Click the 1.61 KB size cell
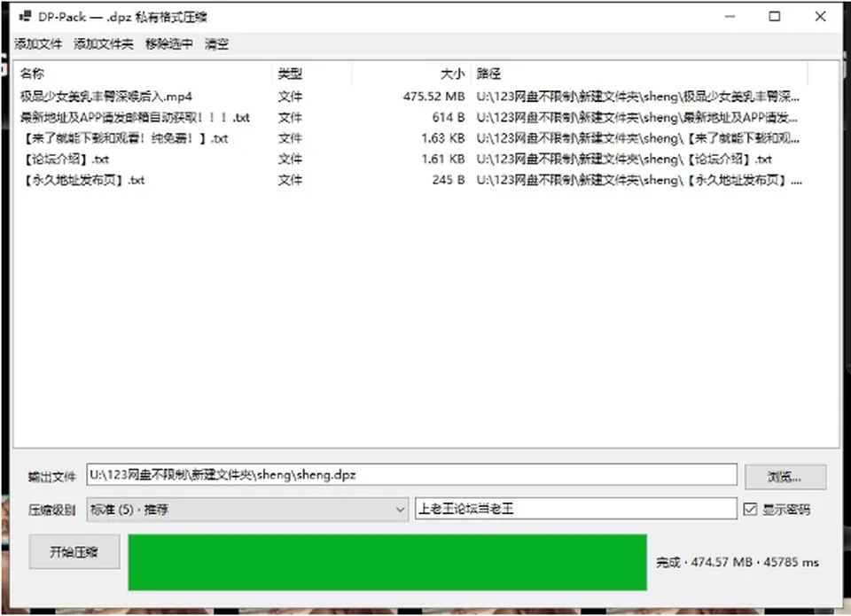Screen dimensions: 851x616 (x=443, y=160)
